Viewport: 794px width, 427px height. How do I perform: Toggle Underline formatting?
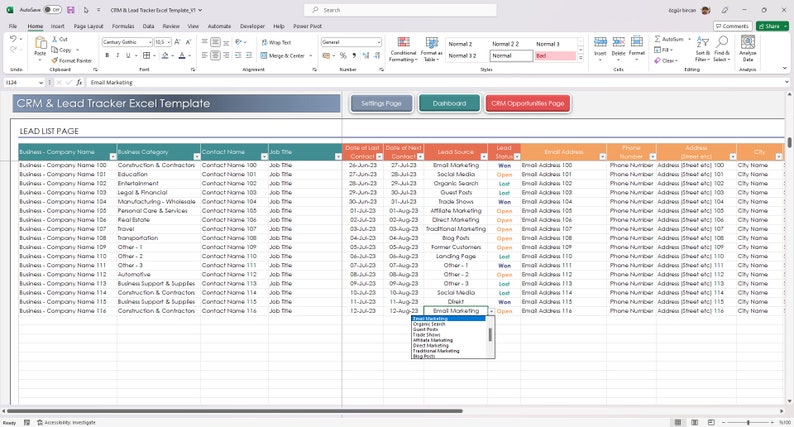click(x=128, y=55)
